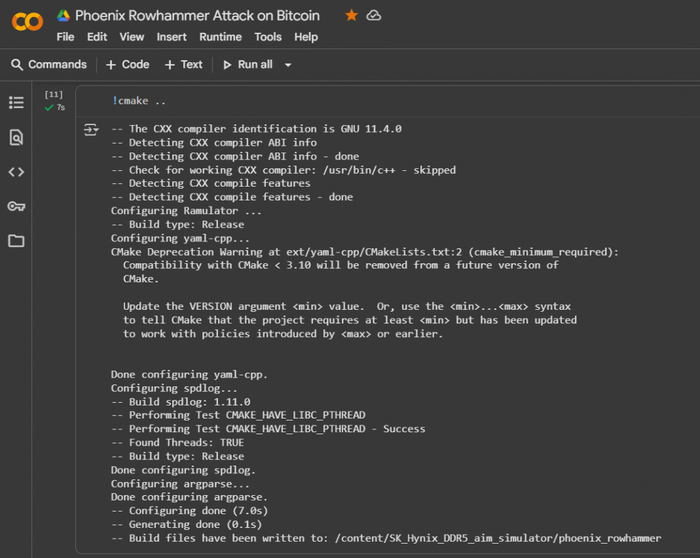This screenshot has height=558, width=700.
Task: Click the Google Drive icon beside title
Action: click(x=63, y=16)
